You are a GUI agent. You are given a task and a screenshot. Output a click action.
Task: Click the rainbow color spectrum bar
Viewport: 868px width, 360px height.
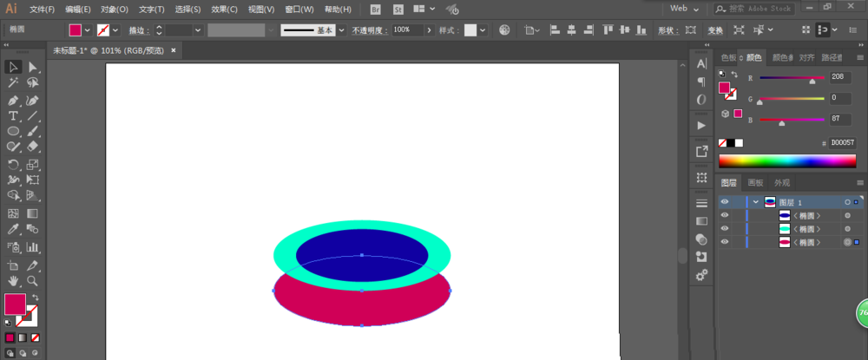786,160
